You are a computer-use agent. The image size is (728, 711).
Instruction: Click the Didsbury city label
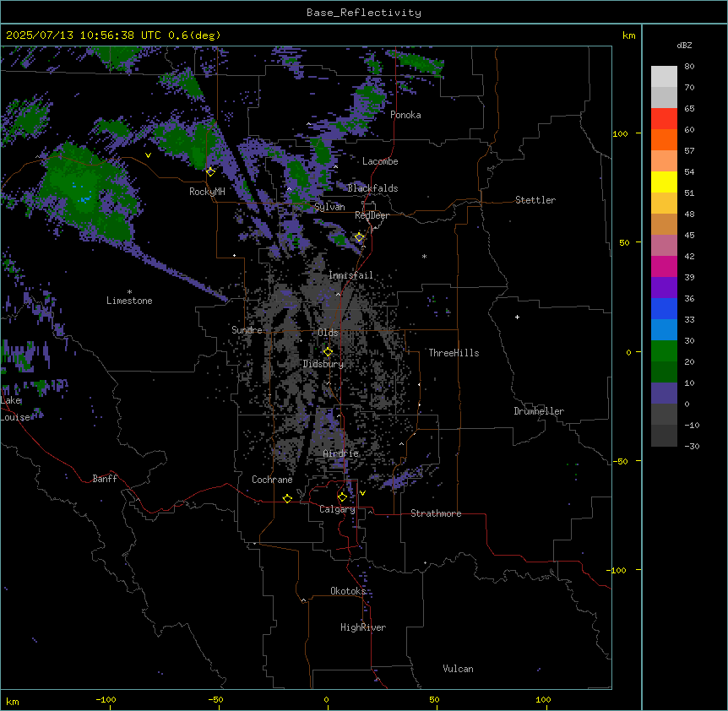[323, 364]
